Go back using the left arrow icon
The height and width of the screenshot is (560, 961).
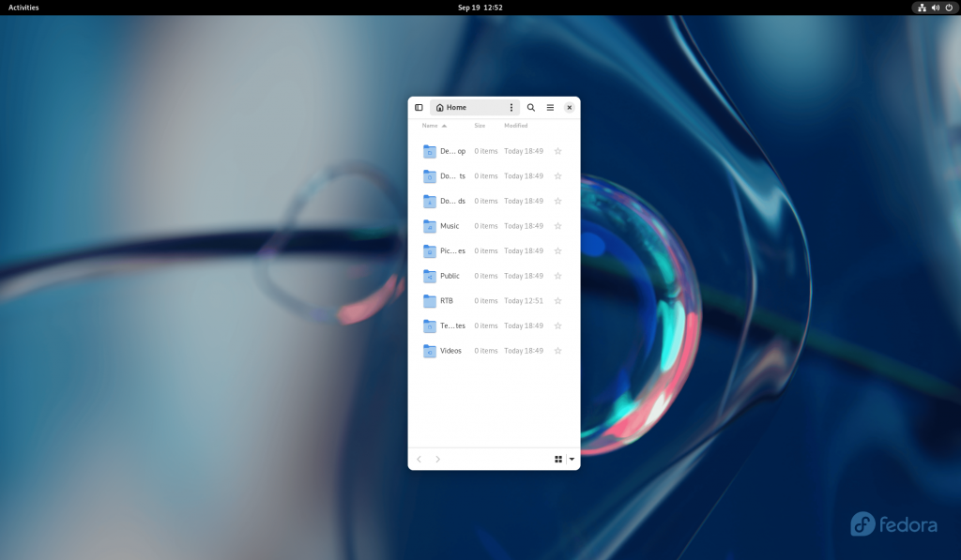click(419, 459)
